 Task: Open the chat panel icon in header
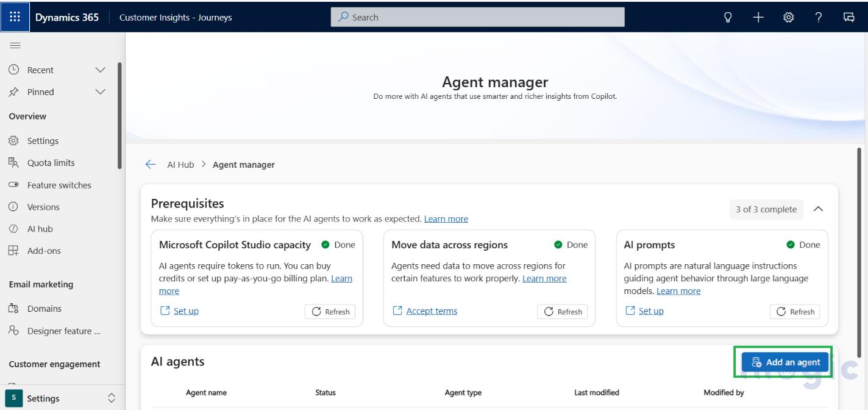(x=848, y=17)
